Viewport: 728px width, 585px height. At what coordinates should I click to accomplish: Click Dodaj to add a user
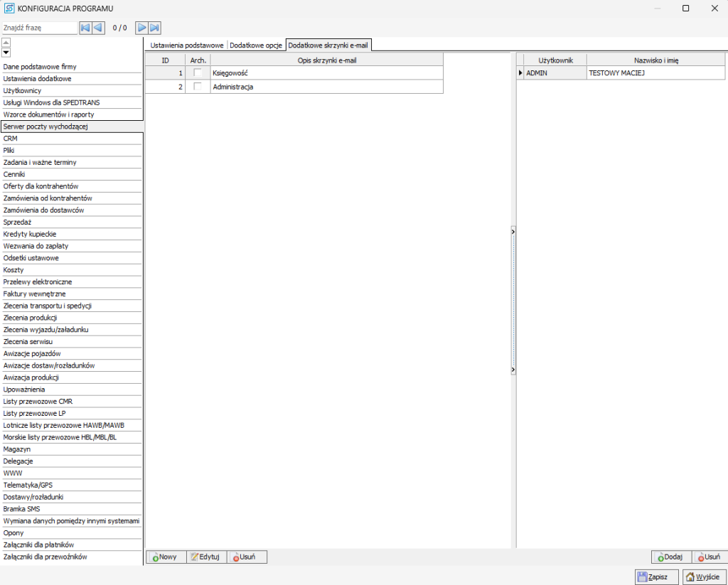point(671,557)
